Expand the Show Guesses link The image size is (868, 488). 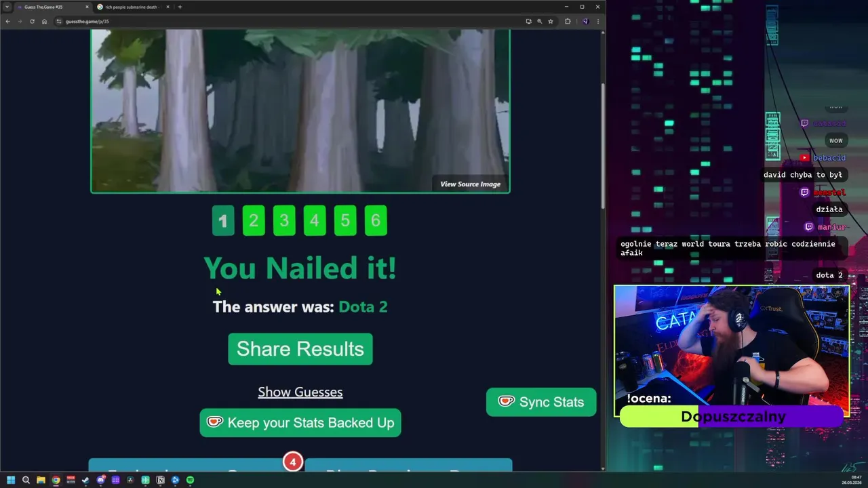300,392
